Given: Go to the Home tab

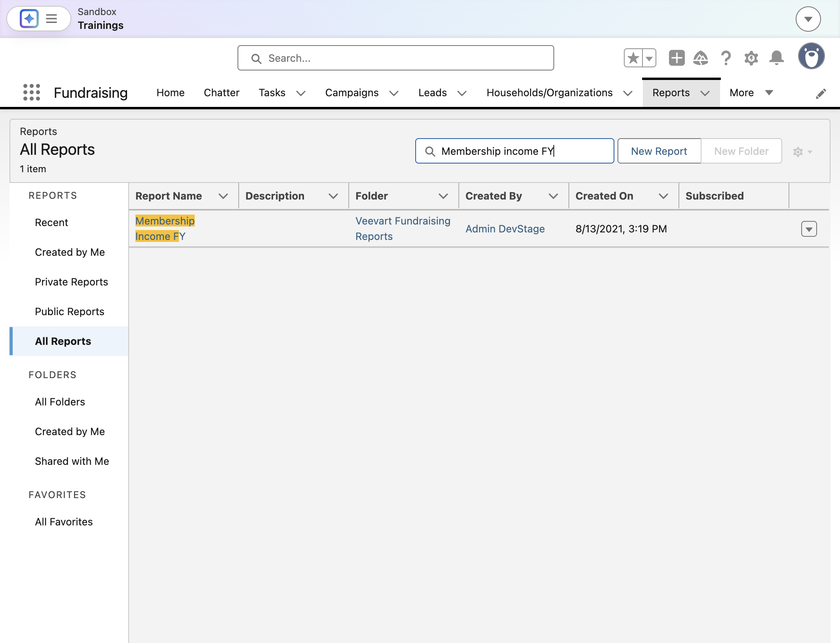Looking at the screenshot, I should click(x=170, y=93).
